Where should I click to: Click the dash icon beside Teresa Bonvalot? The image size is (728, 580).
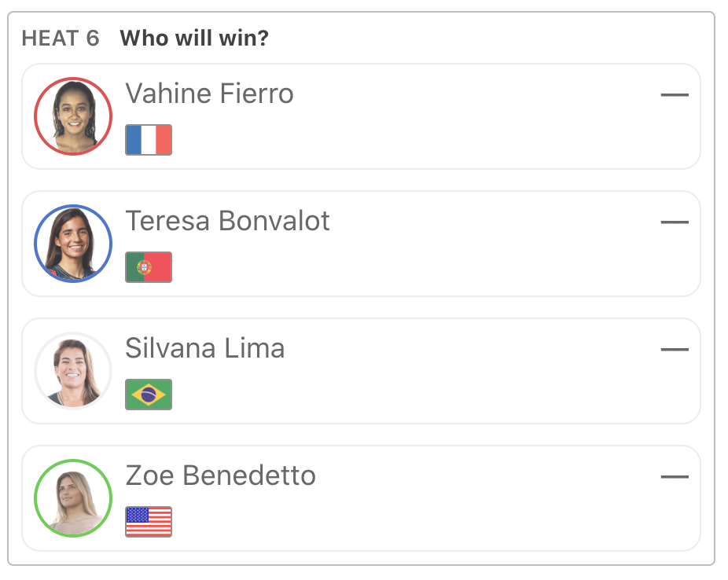[x=675, y=222]
